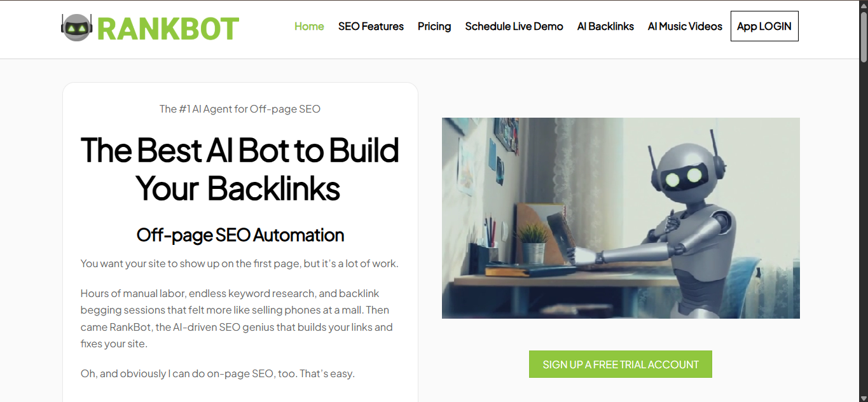
Task: Open Schedule Live Demo menu link
Action: (x=514, y=26)
